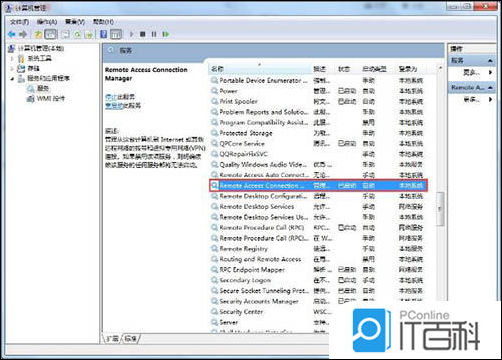Image resolution: width=502 pixels, height=360 pixels.
Task: Open Help via the blue question-mark icon
Action: pyautogui.click(x=104, y=34)
